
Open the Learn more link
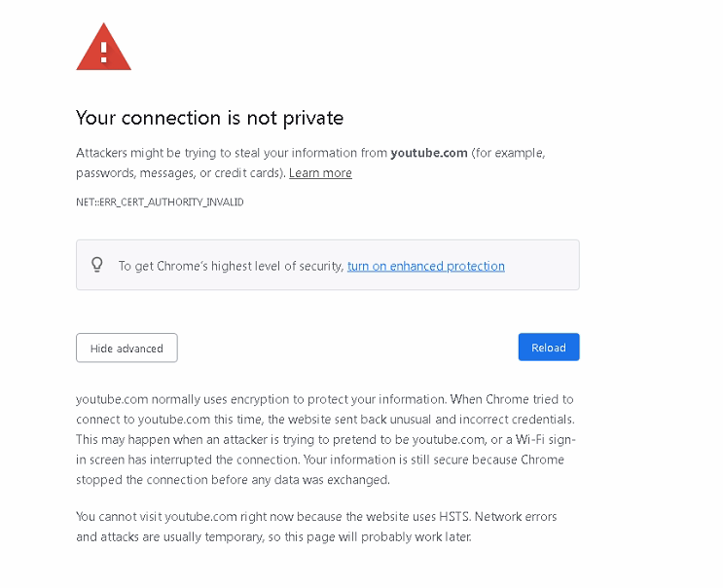(320, 173)
